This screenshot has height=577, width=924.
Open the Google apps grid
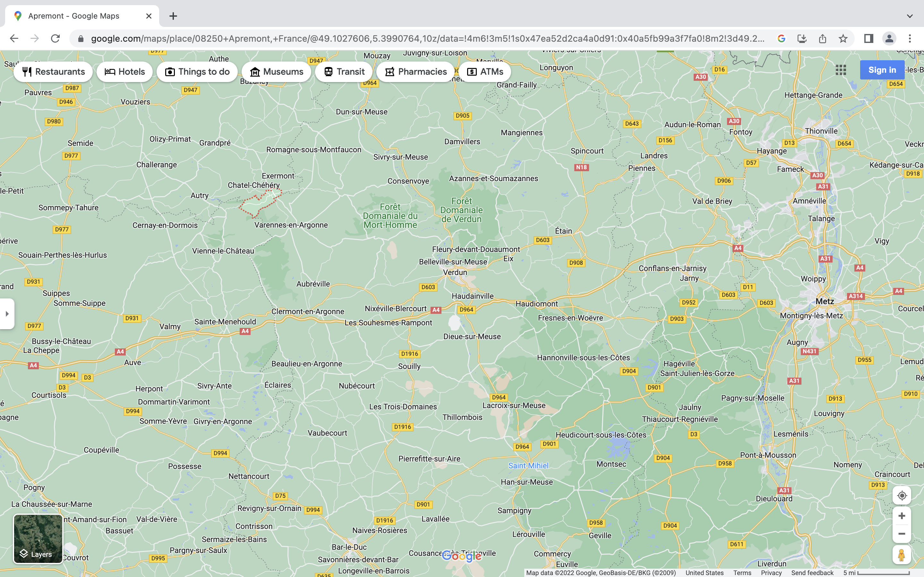(x=840, y=70)
